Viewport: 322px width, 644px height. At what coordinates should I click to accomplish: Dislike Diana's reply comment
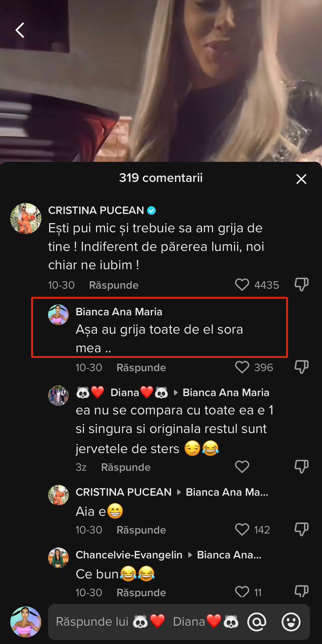[x=301, y=467]
